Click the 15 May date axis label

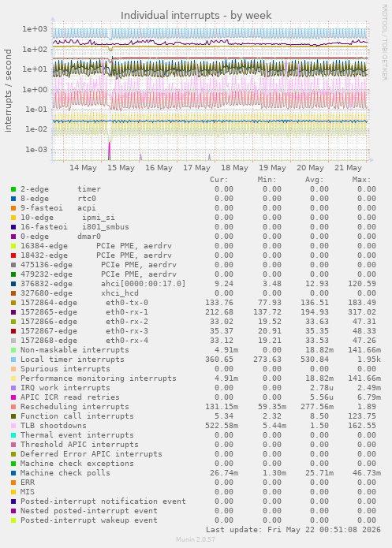[x=121, y=168]
